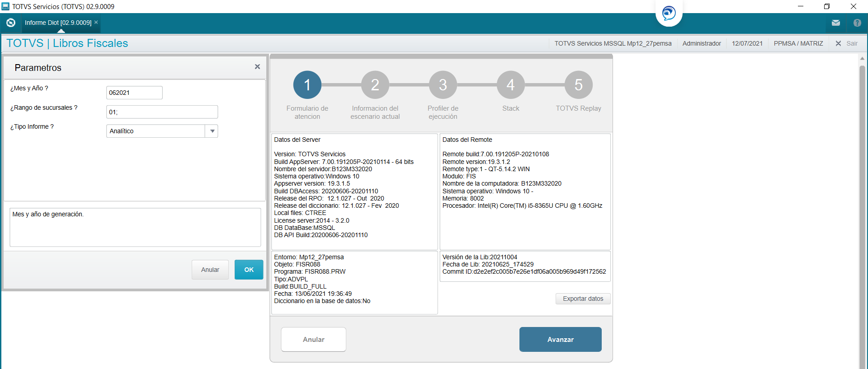The height and width of the screenshot is (369, 868).
Task: Click TOTVS Servicios MSSQL Mp12_27pemsa label
Action: click(x=613, y=43)
